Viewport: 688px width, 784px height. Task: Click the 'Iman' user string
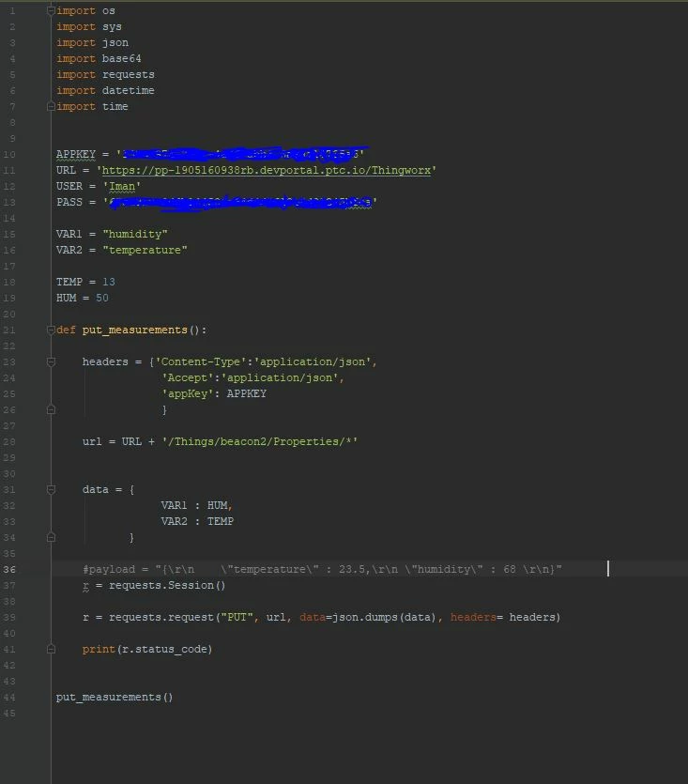tap(122, 186)
